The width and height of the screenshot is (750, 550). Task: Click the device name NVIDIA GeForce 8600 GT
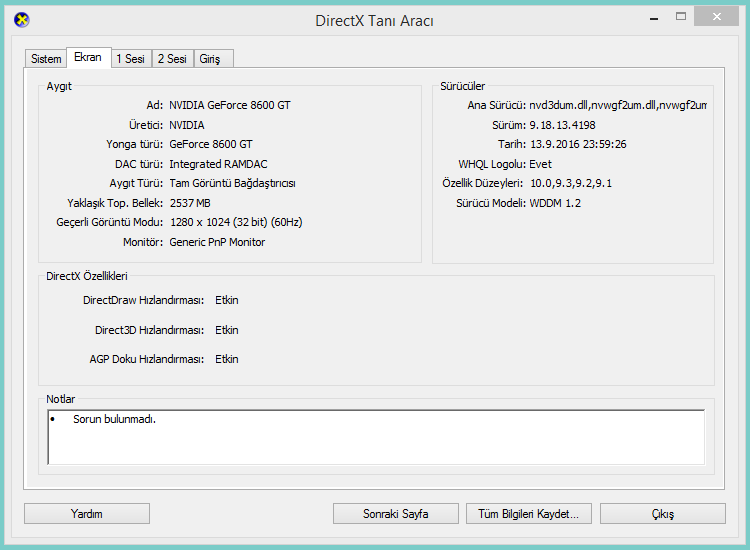(x=230, y=105)
